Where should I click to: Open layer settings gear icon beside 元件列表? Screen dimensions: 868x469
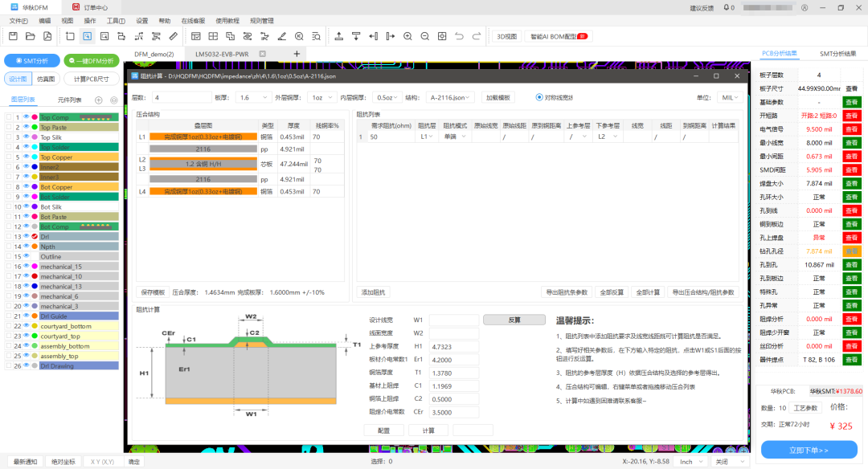[x=114, y=100]
